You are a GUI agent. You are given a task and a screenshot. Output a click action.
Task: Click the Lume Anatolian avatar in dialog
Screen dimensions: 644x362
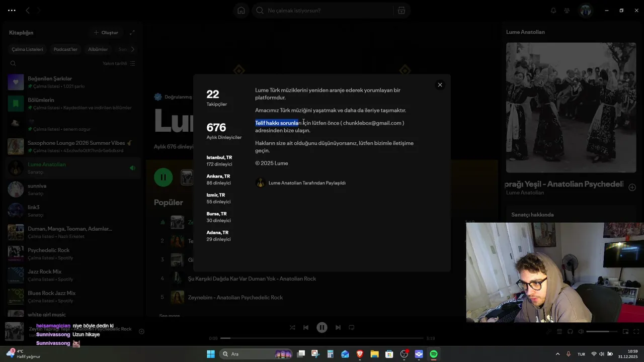(260, 183)
